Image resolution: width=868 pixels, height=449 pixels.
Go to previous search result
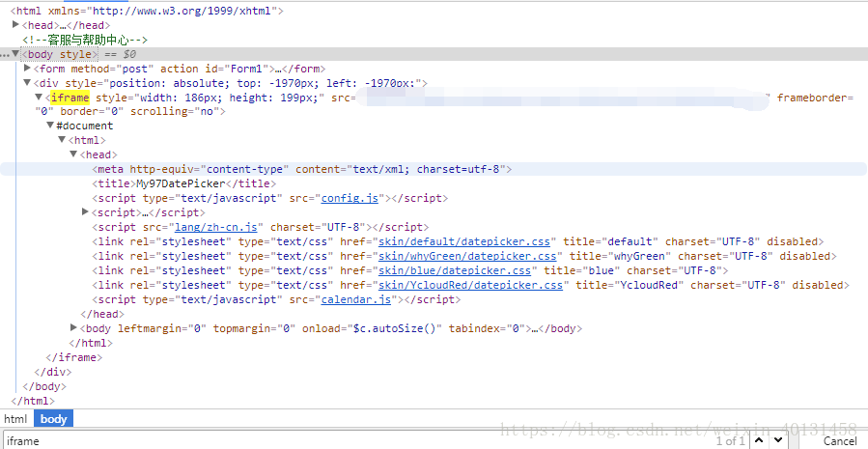[760, 440]
